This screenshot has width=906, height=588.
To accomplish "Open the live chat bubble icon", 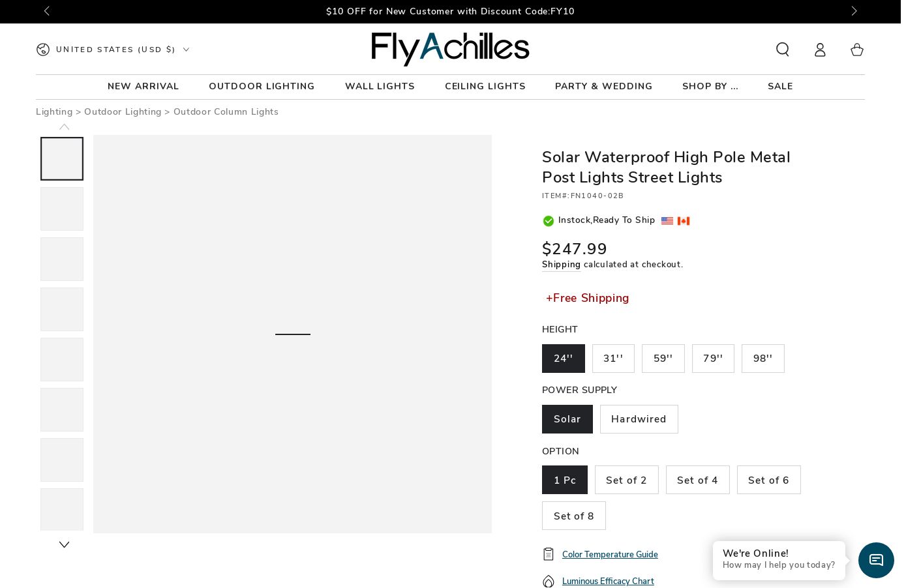I will [x=876, y=560].
